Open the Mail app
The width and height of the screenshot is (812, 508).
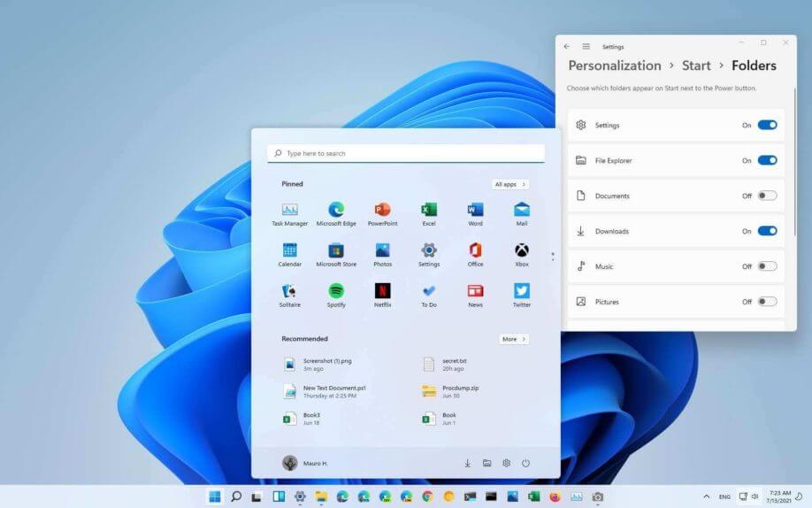[522, 214]
